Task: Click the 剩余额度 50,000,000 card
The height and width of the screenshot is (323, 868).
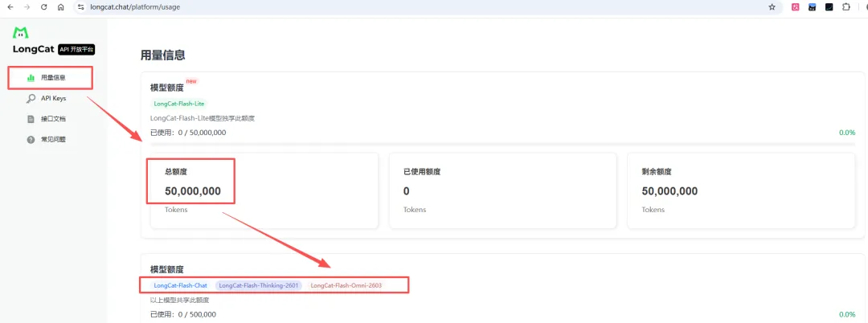Action: click(x=741, y=190)
